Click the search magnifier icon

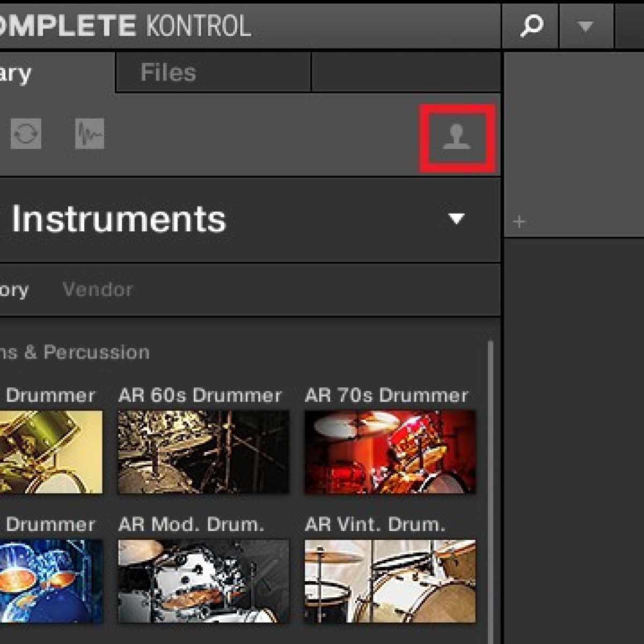(531, 25)
